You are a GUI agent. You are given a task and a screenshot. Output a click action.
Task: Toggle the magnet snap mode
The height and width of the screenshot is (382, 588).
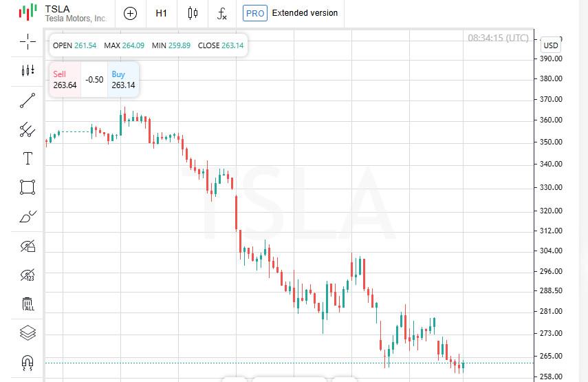[x=28, y=363]
